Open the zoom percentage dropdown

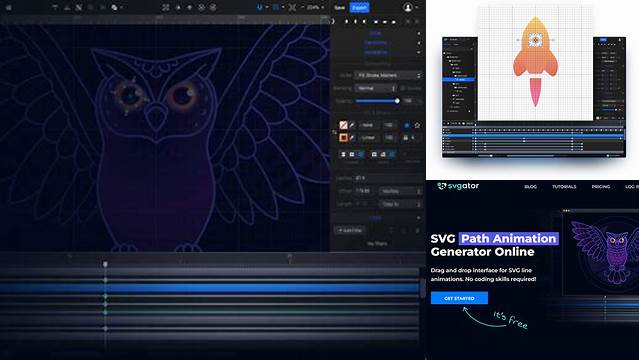click(315, 7)
